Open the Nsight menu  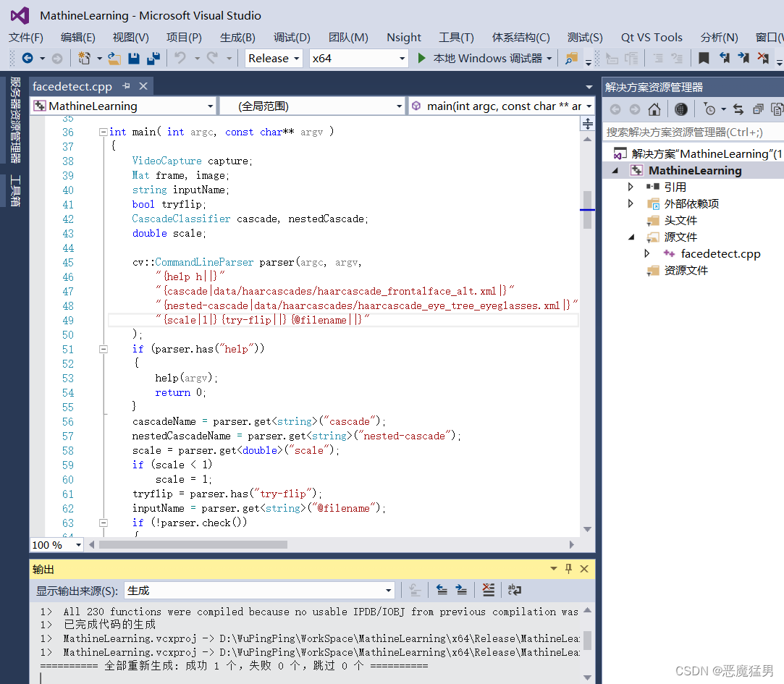tap(403, 37)
